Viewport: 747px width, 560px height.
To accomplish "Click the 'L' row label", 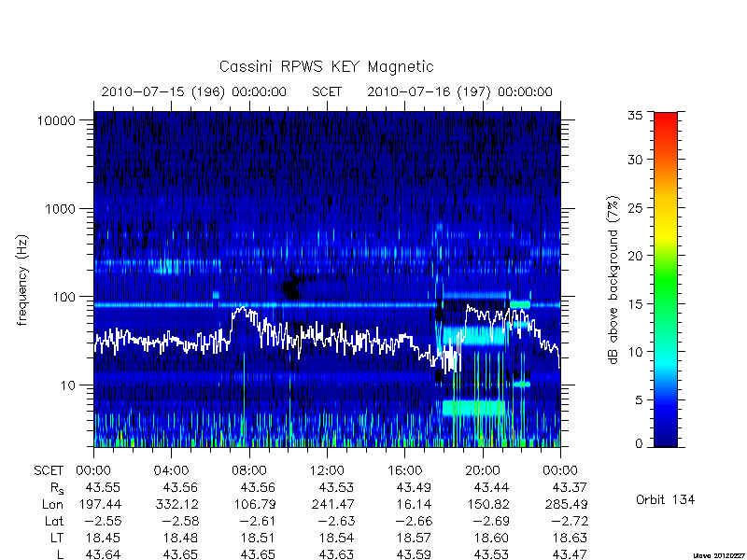I will (60, 554).
